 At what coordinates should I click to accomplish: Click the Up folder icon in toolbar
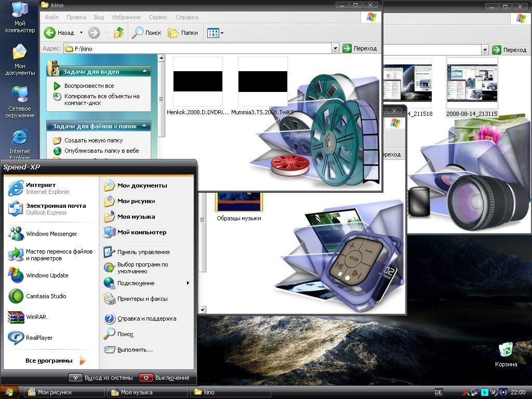pos(119,33)
